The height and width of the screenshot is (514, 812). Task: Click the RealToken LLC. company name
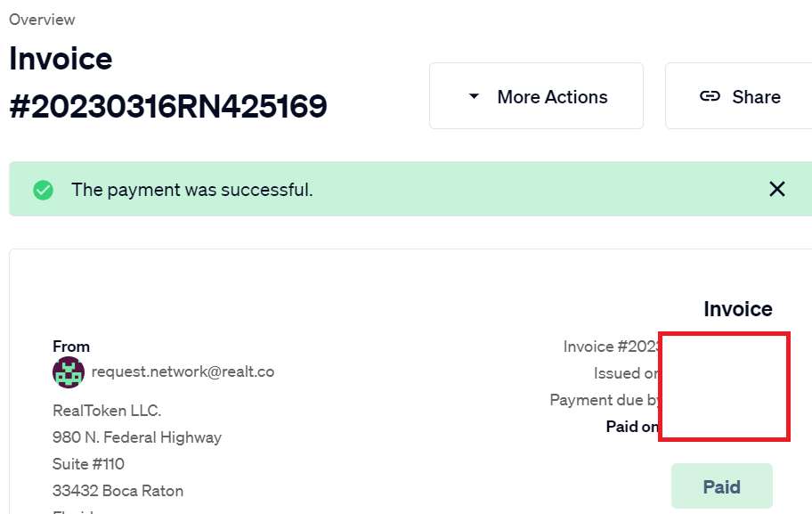pos(107,411)
